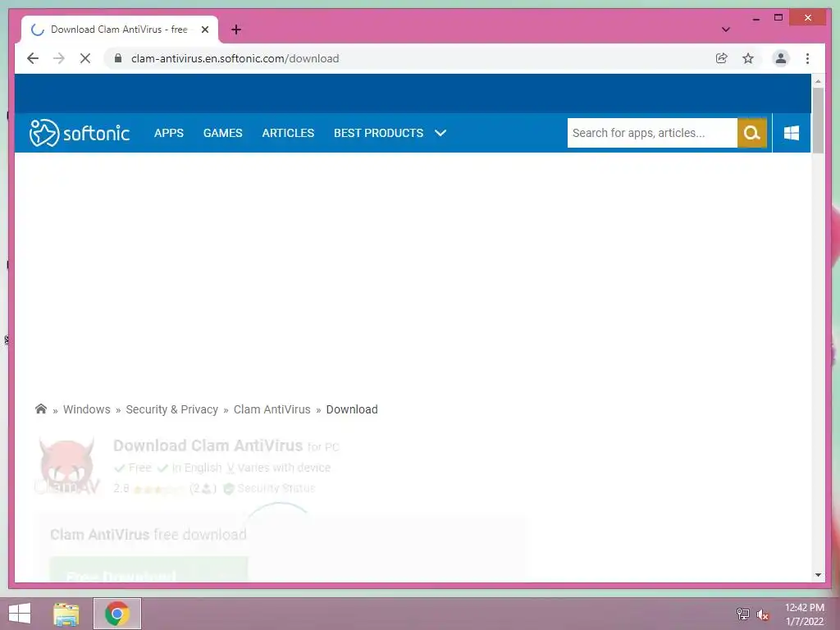Screen dimensions: 840x630
Task: Click the Download breadcrumb text
Action: (352, 409)
